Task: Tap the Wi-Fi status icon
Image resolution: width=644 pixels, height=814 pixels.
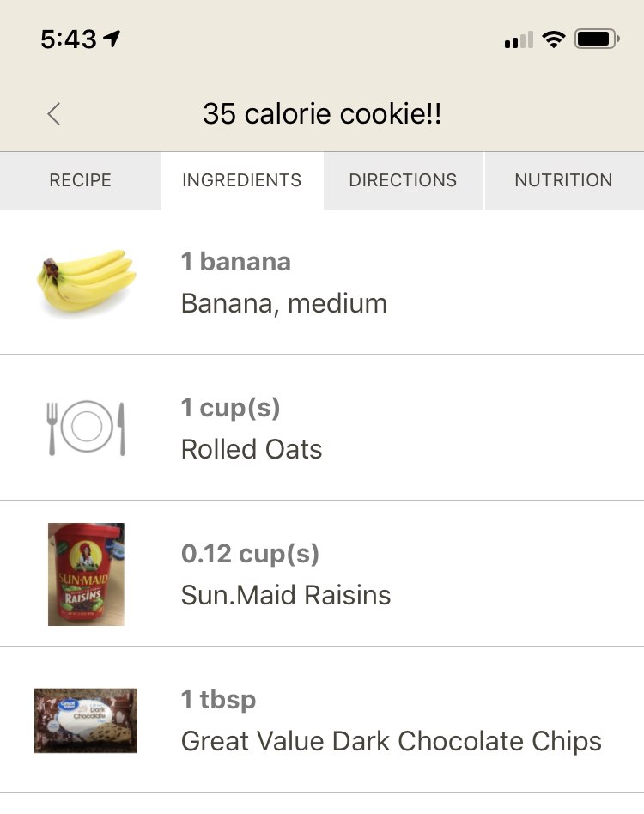Action: click(x=554, y=39)
